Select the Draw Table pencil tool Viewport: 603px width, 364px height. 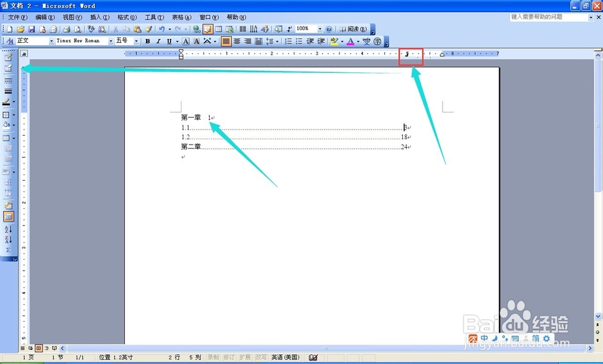[8, 58]
